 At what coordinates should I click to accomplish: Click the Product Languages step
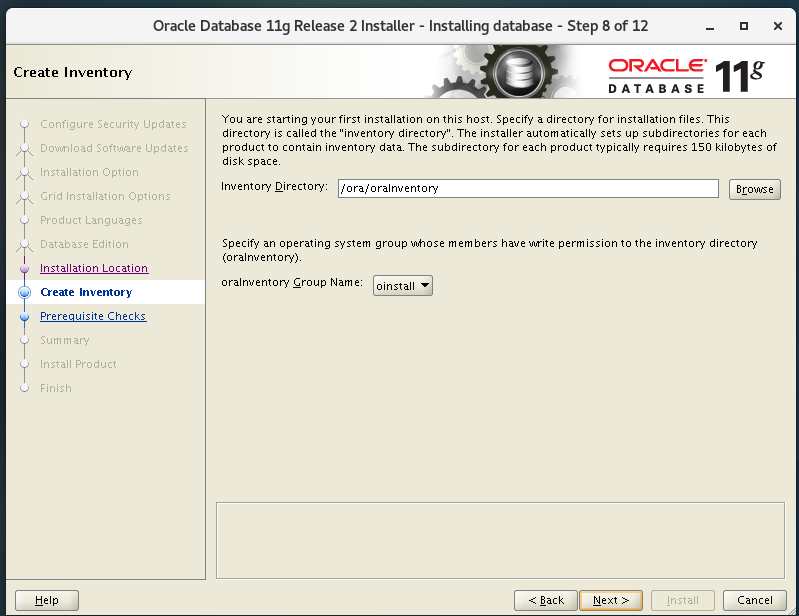pyautogui.click(x=91, y=220)
